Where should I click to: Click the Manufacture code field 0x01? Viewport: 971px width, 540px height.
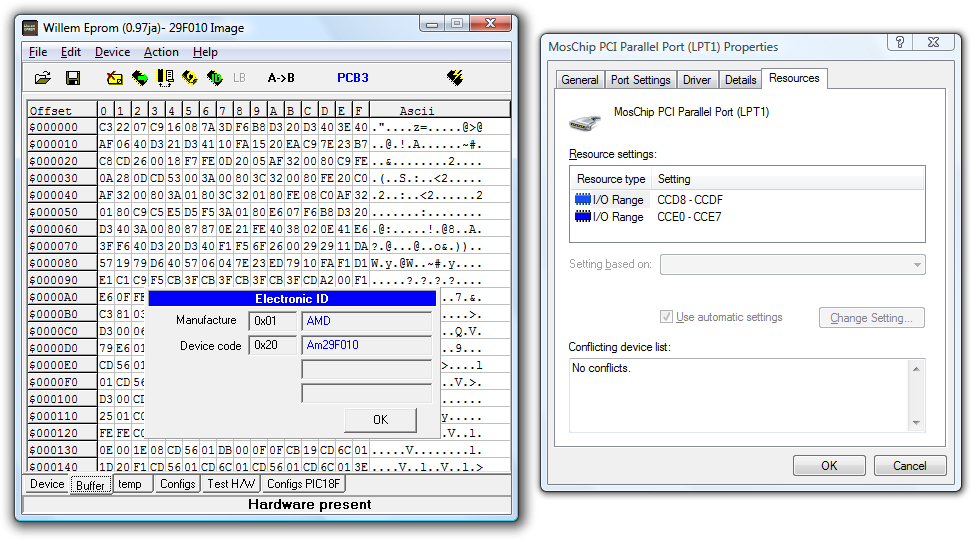tap(272, 321)
